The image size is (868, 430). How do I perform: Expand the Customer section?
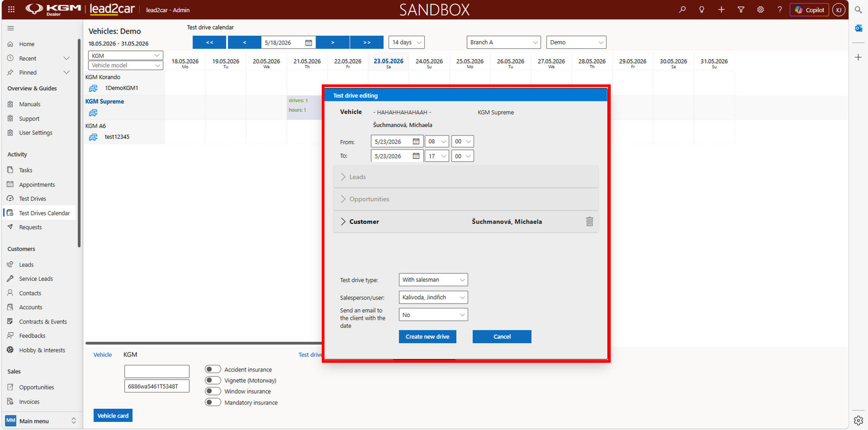[466, 221]
